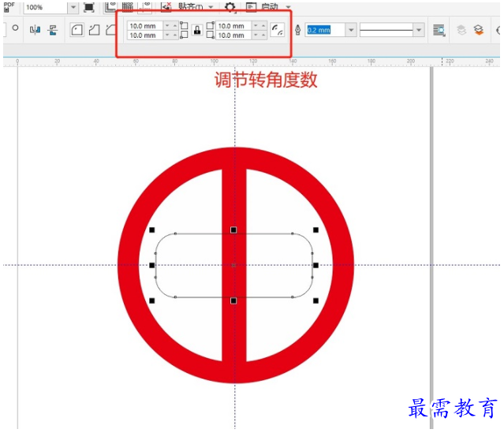Click the bottom-right corner icon beside radius field
This screenshot has height=433, width=504.
tap(210, 35)
